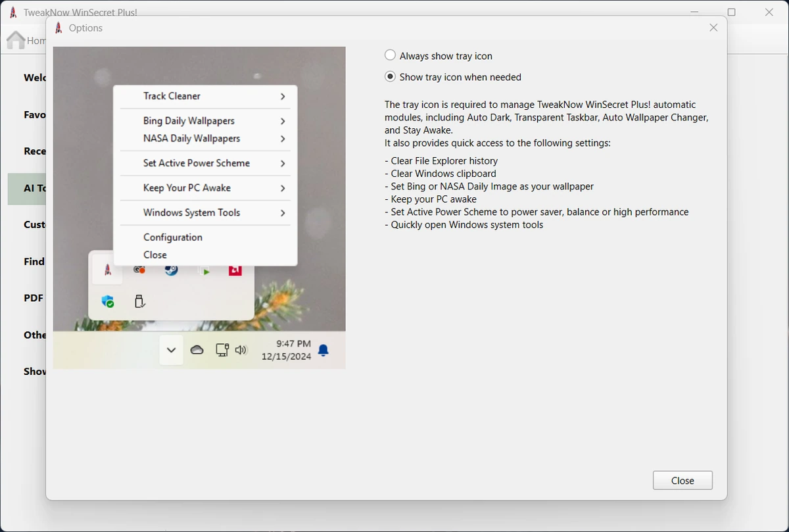This screenshot has width=789, height=532.
Task: Click the blue notification bell in preview
Action: 323,351
